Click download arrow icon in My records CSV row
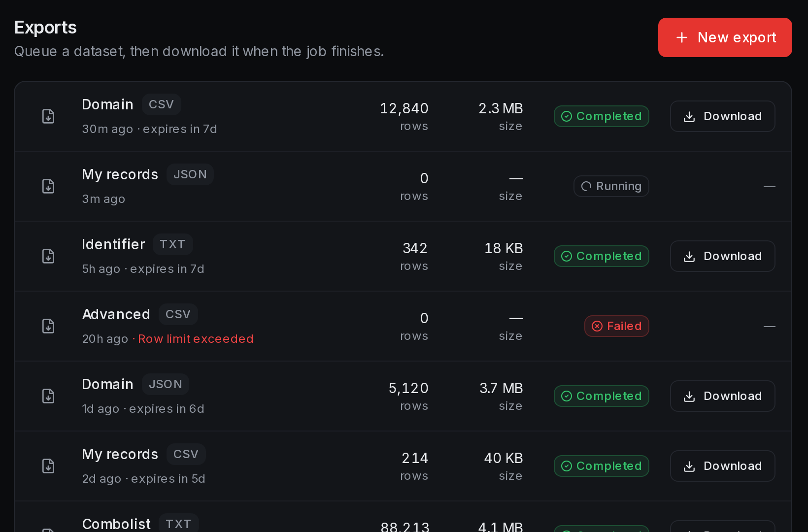 689,466
